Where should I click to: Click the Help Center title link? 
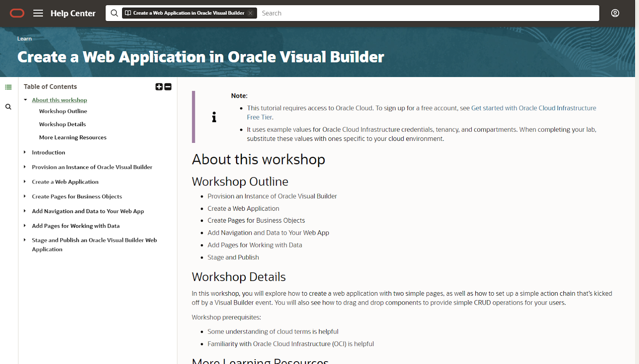click(73, 13)
